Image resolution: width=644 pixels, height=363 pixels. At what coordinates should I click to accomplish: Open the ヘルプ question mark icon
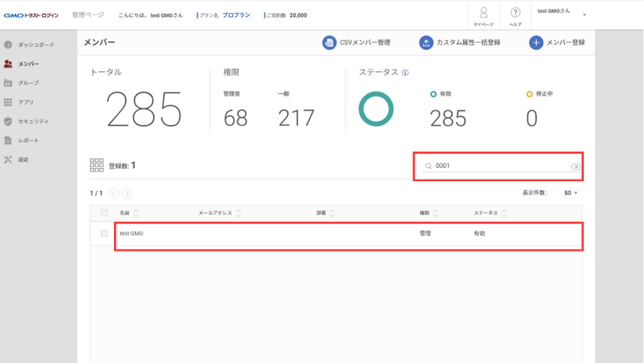515,13
